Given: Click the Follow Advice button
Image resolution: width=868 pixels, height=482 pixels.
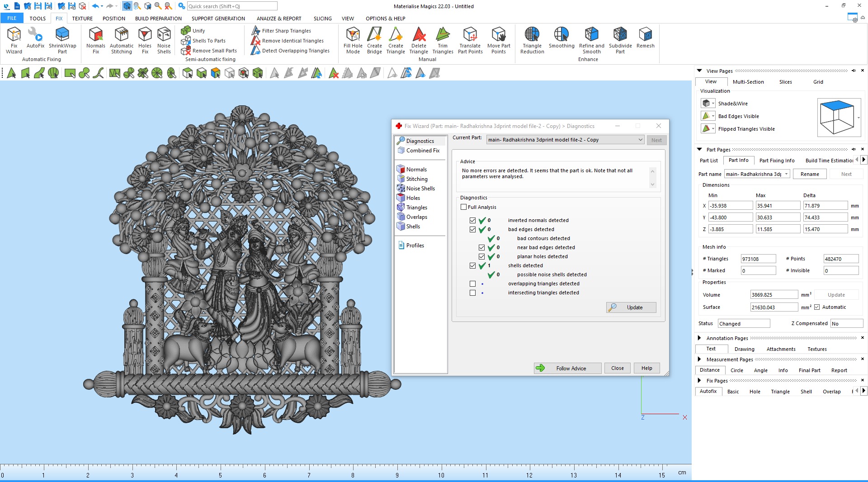Looking at the screenshot, I should pyautogui.click(x=567, y=368).
